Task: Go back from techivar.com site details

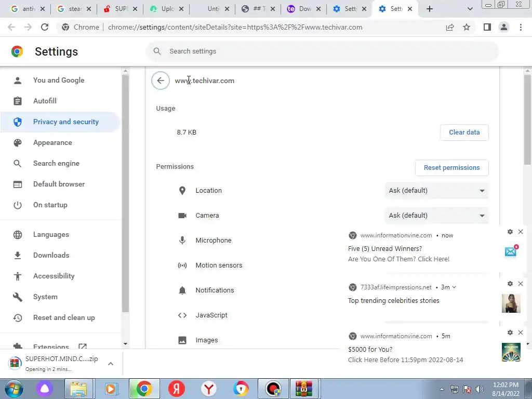Action: [x=161, y=81]
